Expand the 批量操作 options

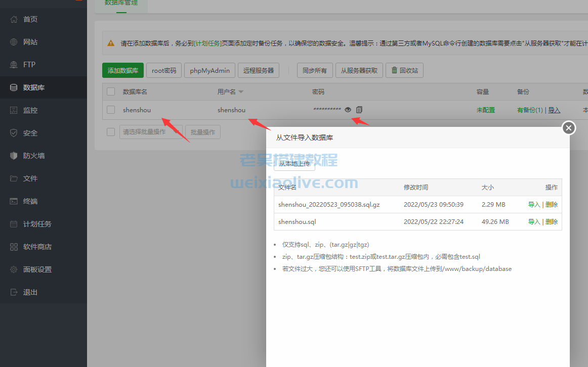(x=202, y=131)
